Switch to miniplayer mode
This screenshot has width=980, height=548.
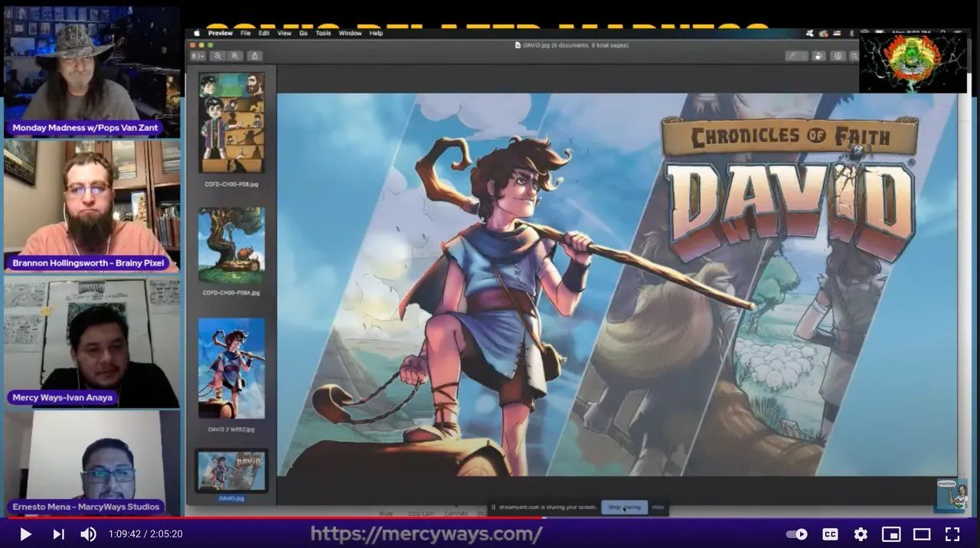click(x=891, y=534)
